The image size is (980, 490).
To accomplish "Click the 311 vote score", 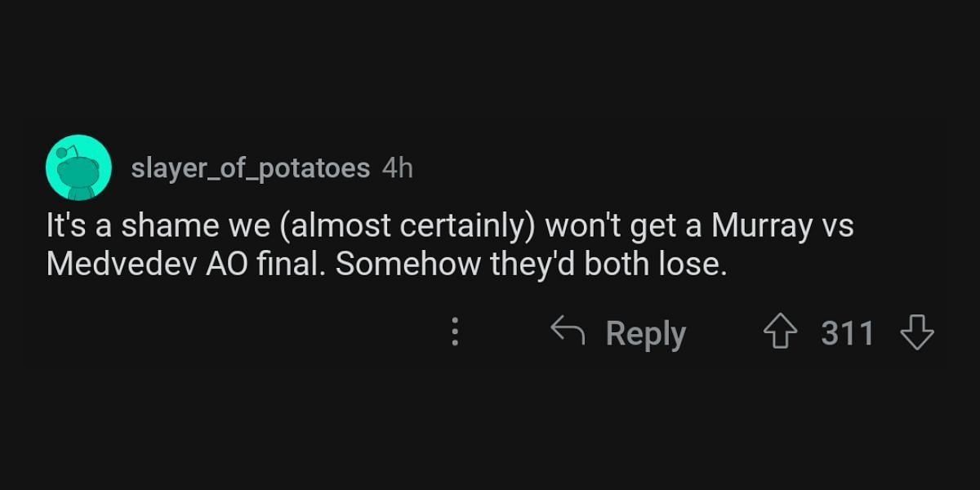I will tap(848, 333).
